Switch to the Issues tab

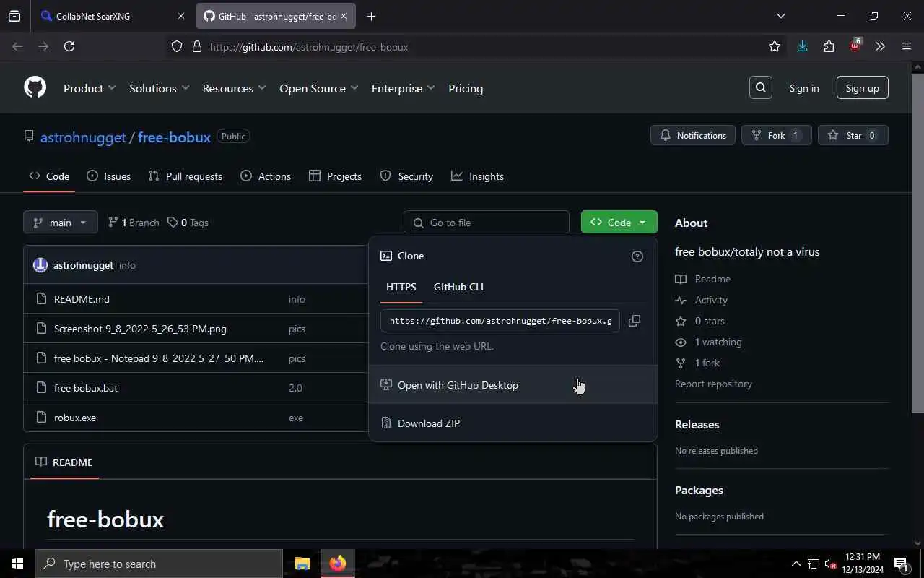[x=108, y=176]
